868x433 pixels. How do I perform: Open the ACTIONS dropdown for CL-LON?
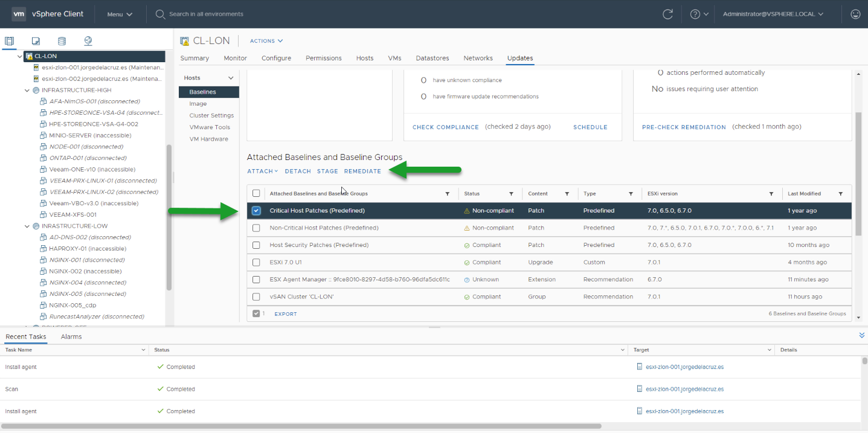tap(266, 41)
